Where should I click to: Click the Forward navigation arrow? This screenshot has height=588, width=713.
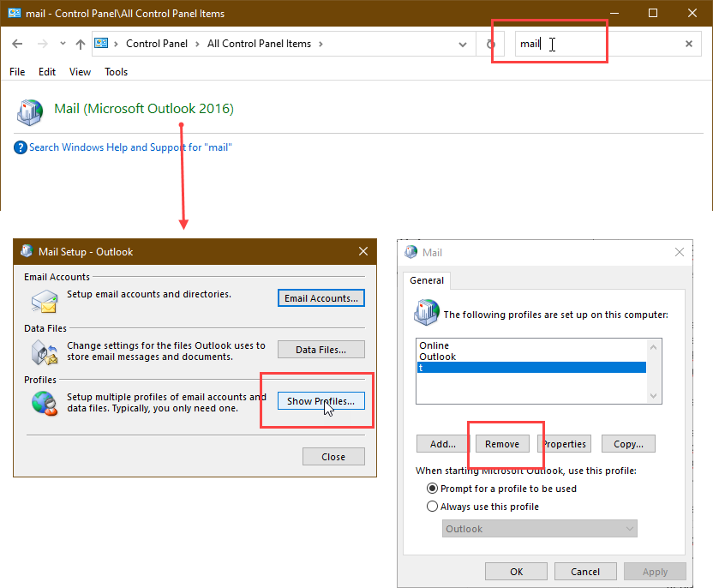[x=42, y=44]
